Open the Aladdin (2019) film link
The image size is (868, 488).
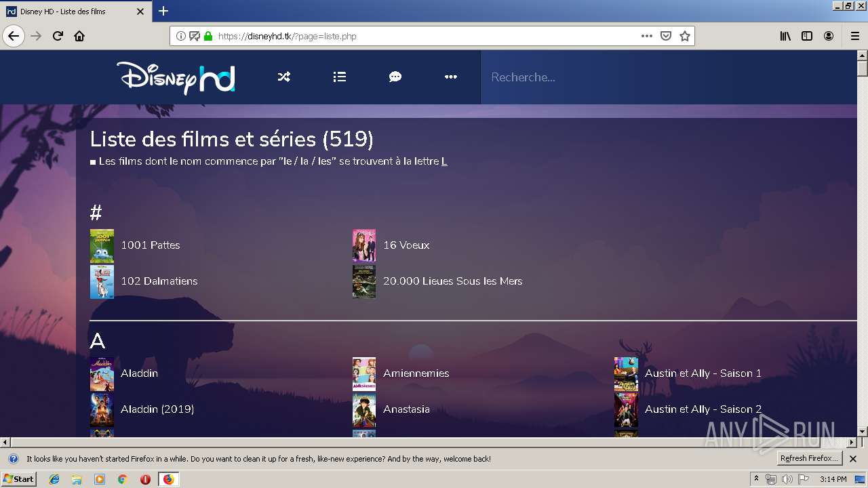pos(157,409)
